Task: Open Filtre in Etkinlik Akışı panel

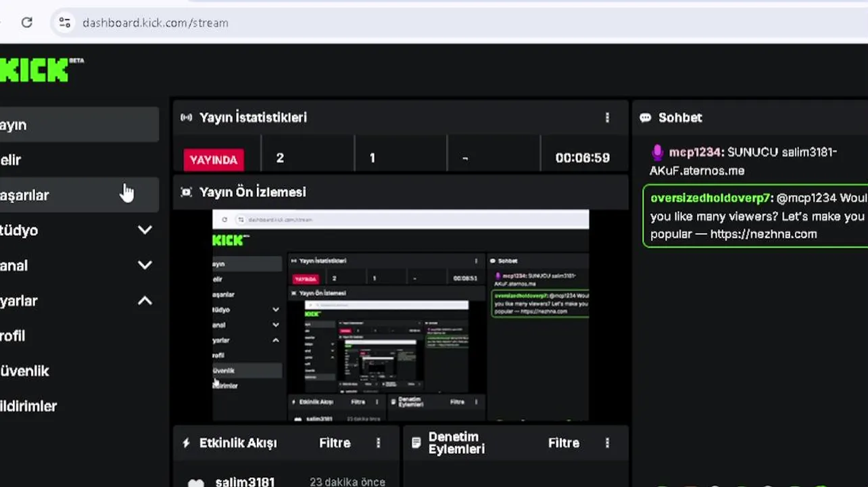Action: [335, 443]
